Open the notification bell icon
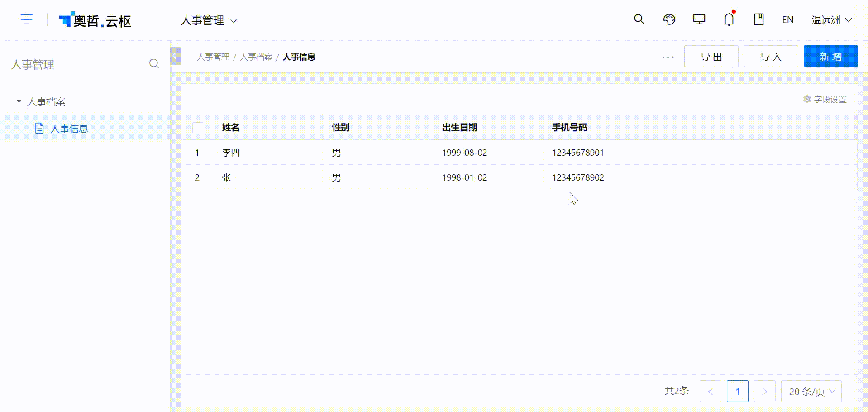This screenshot has width=868, height=412. coord(729,19)
